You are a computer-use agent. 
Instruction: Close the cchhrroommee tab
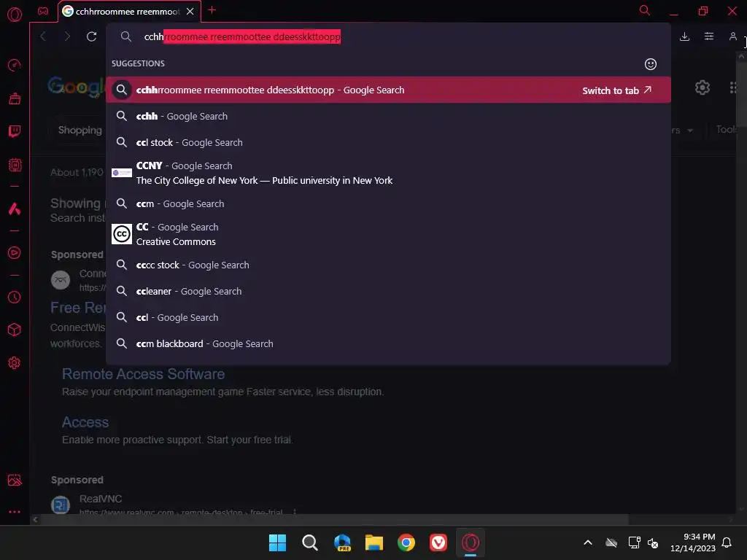click(x=190, y=12)
